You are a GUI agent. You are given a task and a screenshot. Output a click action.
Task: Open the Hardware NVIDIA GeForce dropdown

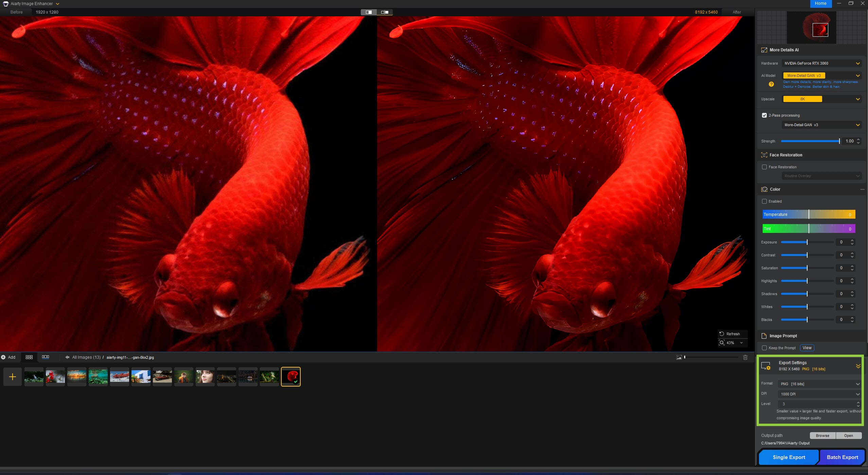pos(821,63)
